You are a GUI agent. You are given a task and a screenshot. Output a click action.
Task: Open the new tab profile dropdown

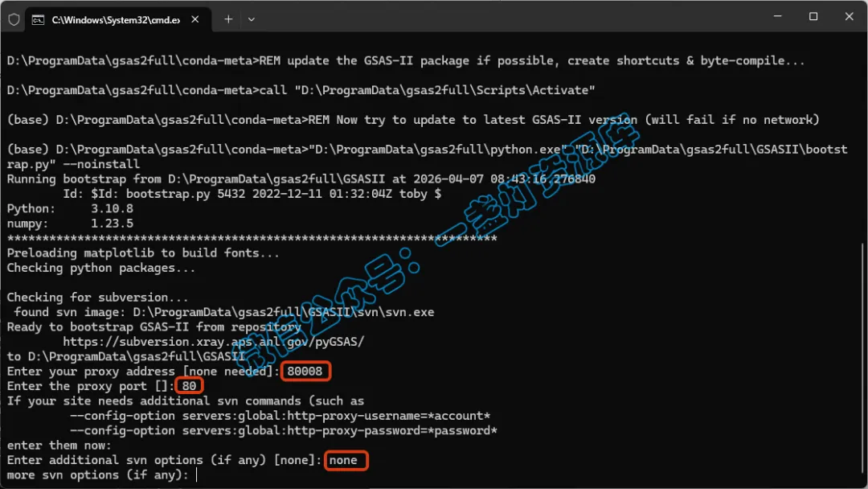pyautogui.click(x=252, y=19)
